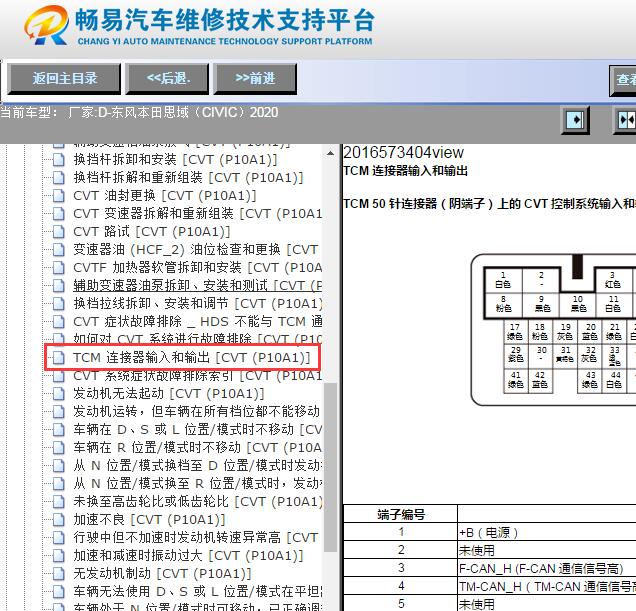Click pin 8 粉色 in connector diagram
Screen dimensions: 636x611
point(503,304)
